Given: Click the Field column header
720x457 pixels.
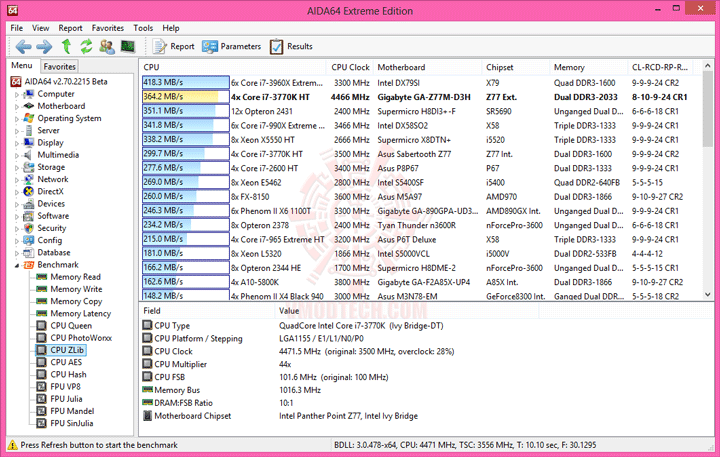Looking at the screenshot, I should pos(206,310).
